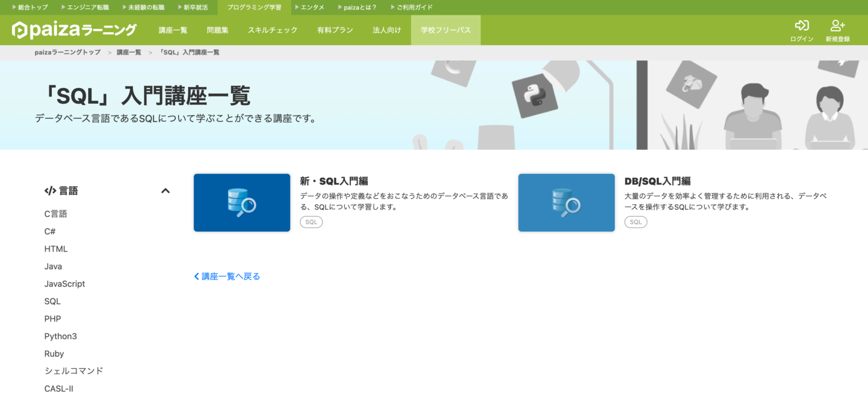Open the スキルチェック menu item

click(x=272, y=30)
